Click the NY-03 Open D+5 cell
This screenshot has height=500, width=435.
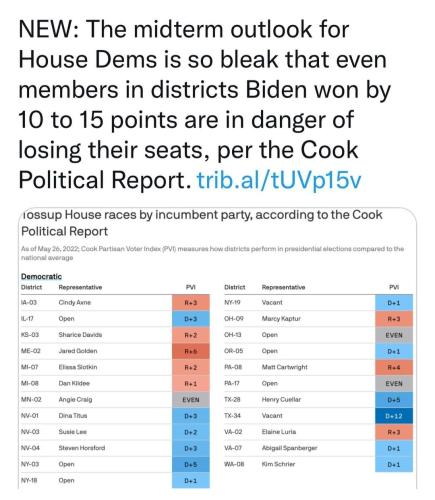tap(191, 464)
